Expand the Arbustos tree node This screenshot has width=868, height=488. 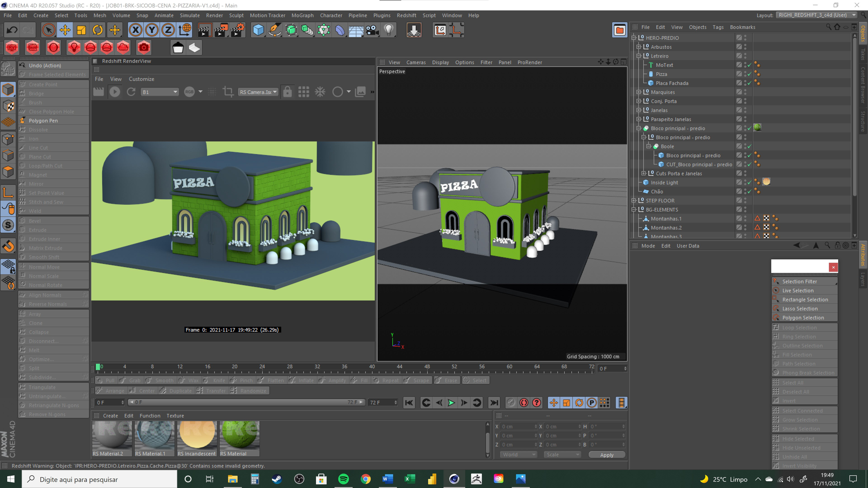[639, 47]
